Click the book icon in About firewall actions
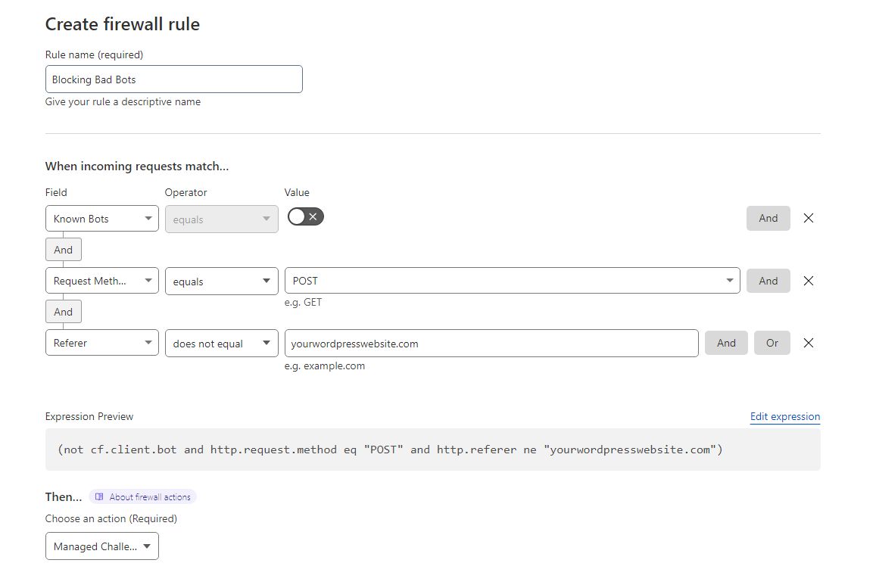The image size is (876, 588). (x=99, y=497)
